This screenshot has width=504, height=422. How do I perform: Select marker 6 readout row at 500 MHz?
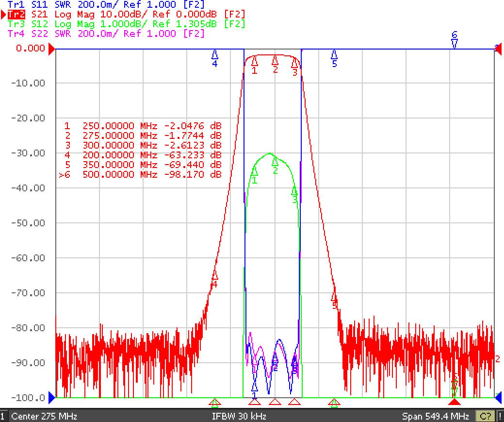[x=140, y=174]
